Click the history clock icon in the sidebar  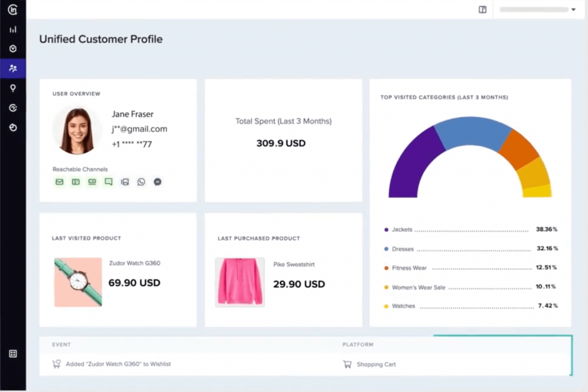tap(13, 127)
